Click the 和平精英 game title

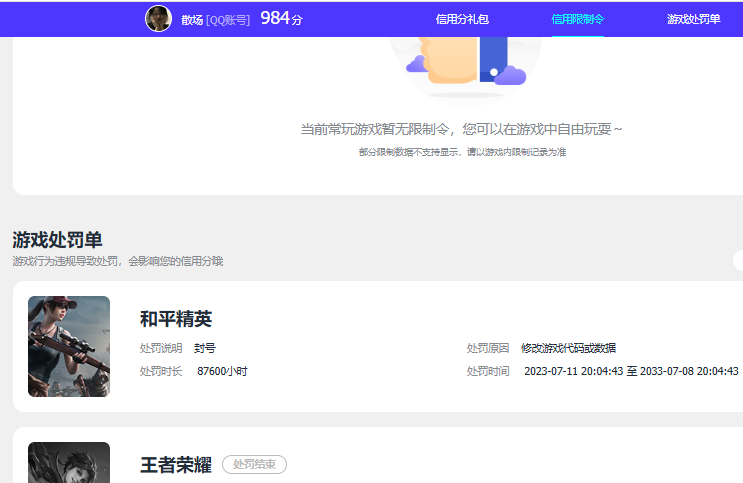point(176,319)
